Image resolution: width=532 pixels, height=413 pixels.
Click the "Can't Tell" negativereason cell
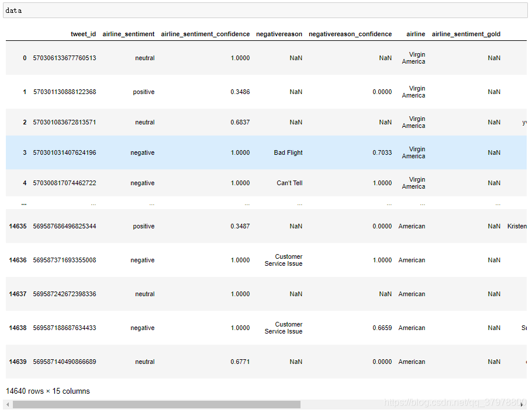289,183
